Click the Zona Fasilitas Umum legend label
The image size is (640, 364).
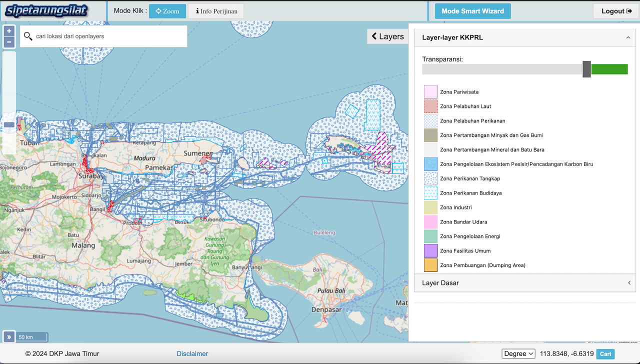465,251
